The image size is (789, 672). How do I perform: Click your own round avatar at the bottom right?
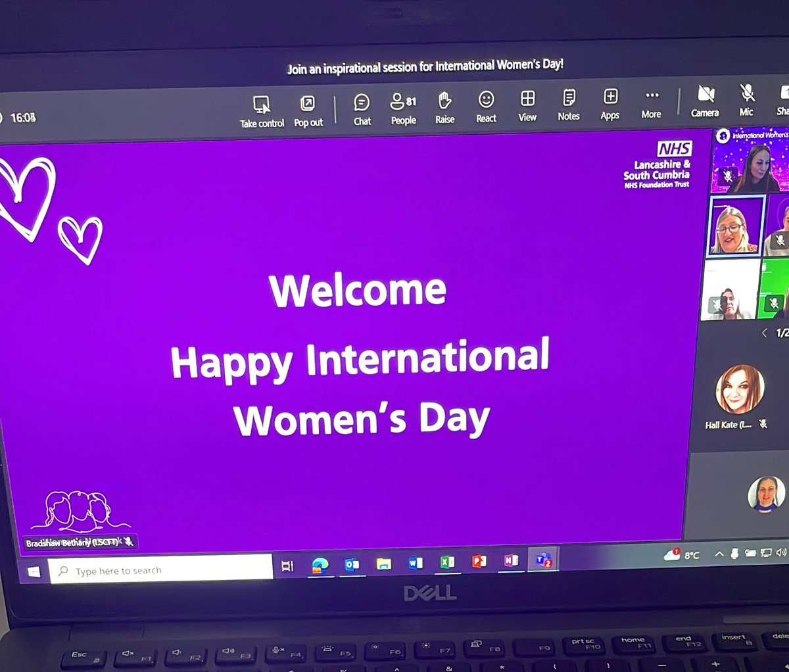[x=767, y=493]
